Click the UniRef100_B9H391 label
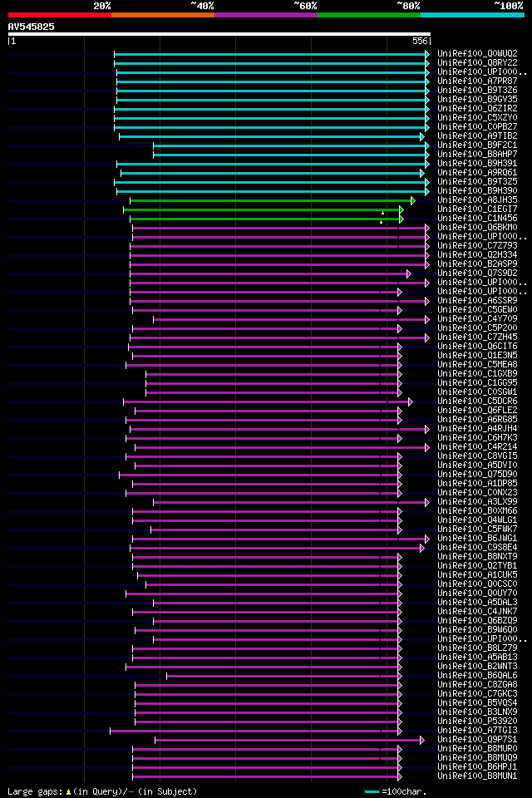 (x=477, y=164)
